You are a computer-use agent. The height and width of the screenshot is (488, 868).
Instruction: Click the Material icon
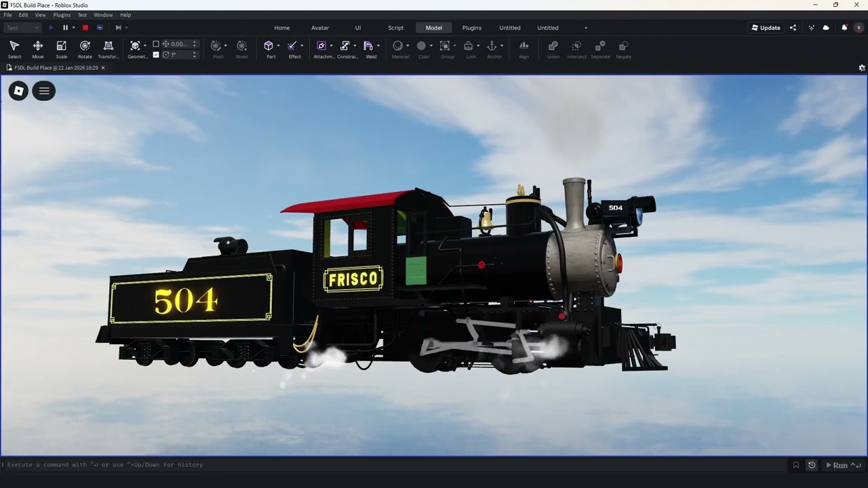397,46
